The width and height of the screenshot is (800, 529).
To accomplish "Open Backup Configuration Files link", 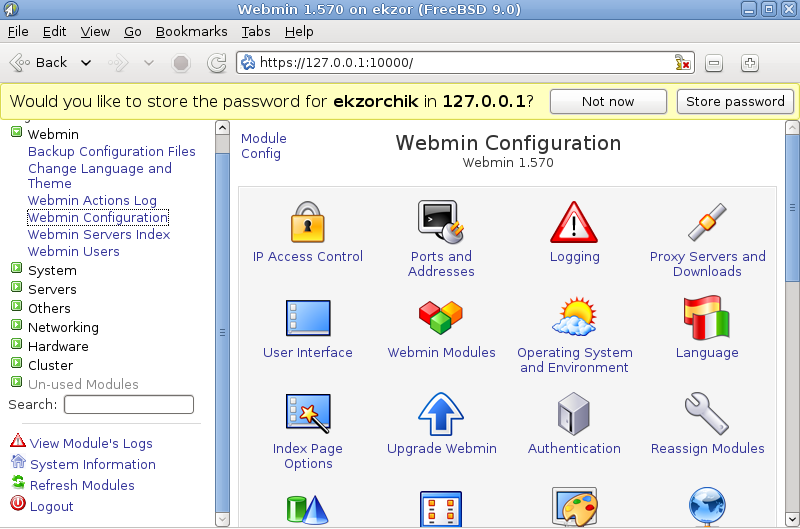I will click(x=112, y=152).
